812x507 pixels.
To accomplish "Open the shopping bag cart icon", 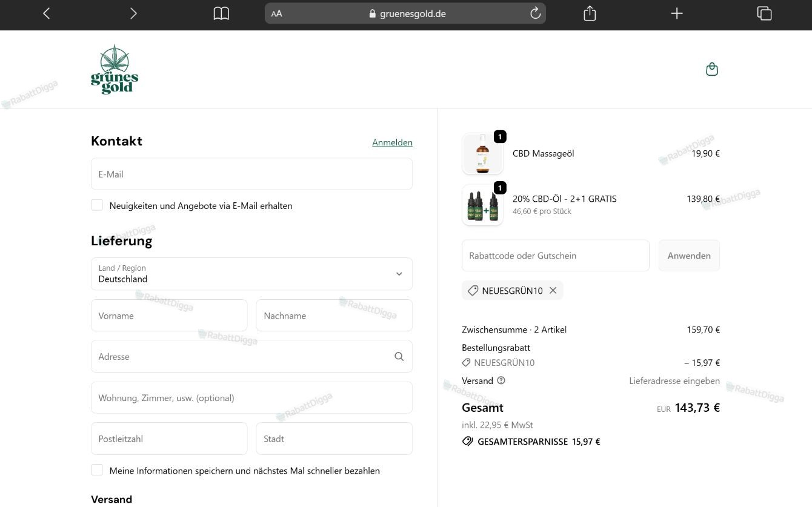I will coord(712,69).
